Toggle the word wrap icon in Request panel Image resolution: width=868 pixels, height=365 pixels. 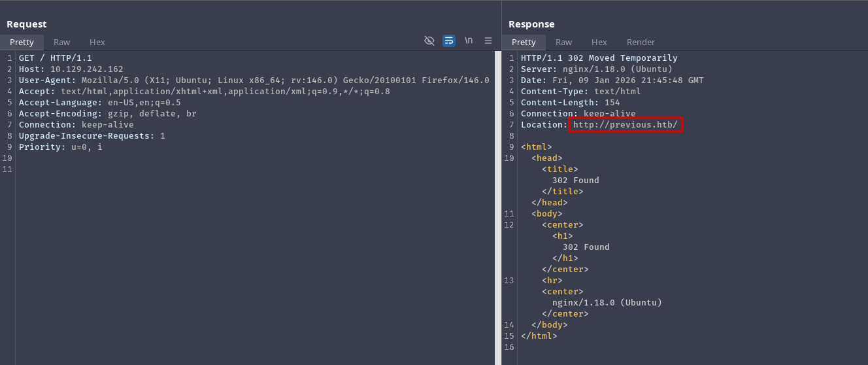(x=449, y=41)
